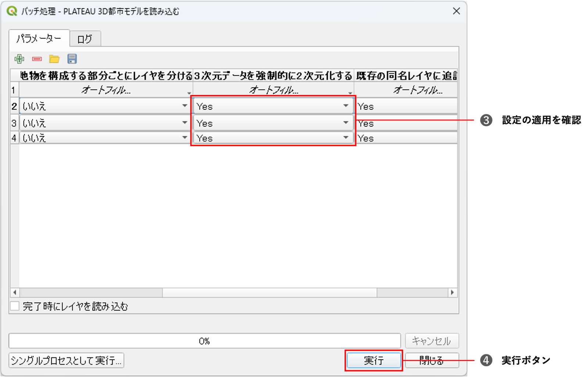Click the 閉じる button
588x377 pixels.
(432, 360)
